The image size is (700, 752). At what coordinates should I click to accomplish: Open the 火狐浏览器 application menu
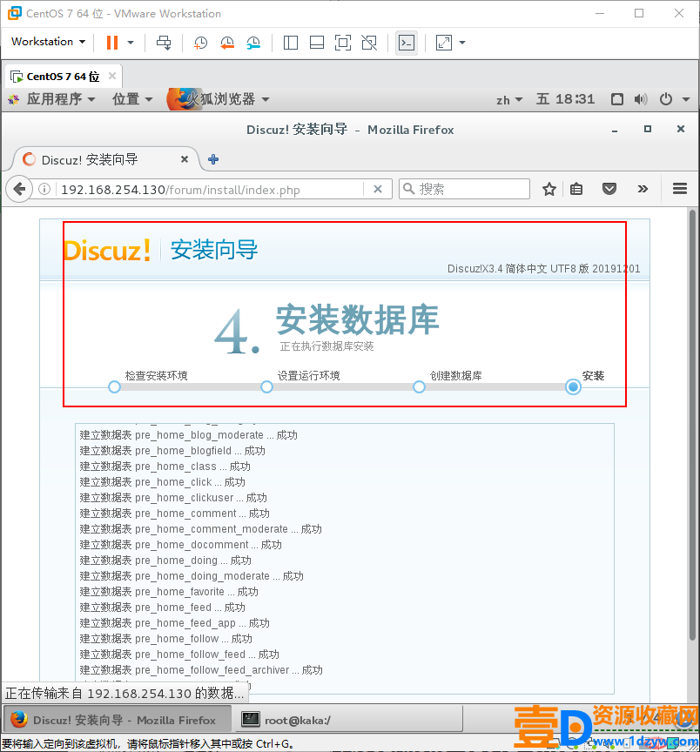coord(219,99)
